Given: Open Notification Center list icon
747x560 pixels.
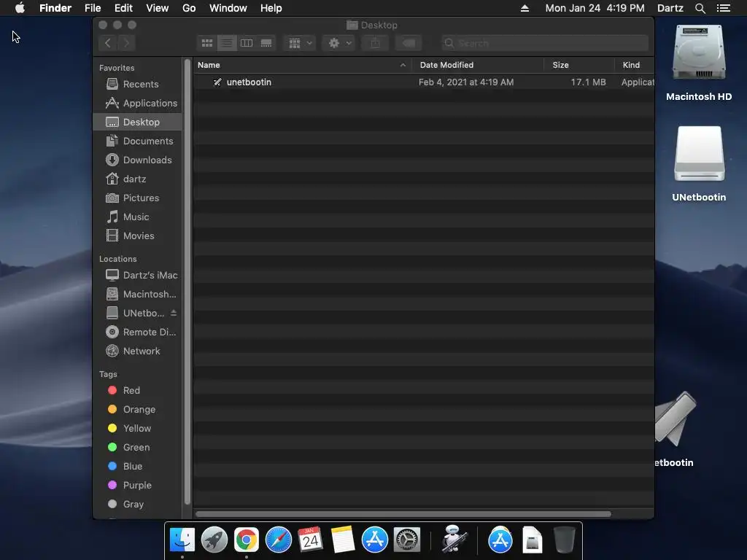Looking at the screenshot, I should (723, 8).
